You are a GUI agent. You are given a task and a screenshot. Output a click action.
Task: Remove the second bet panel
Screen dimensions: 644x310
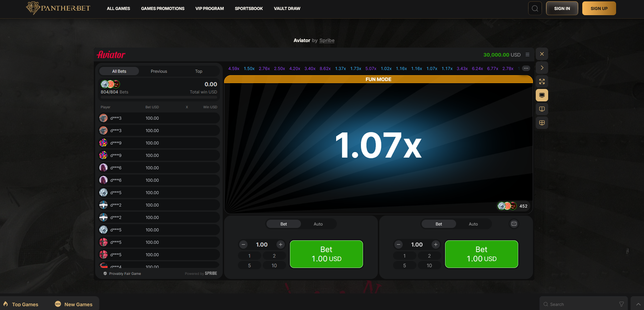[x=514, y=224]
